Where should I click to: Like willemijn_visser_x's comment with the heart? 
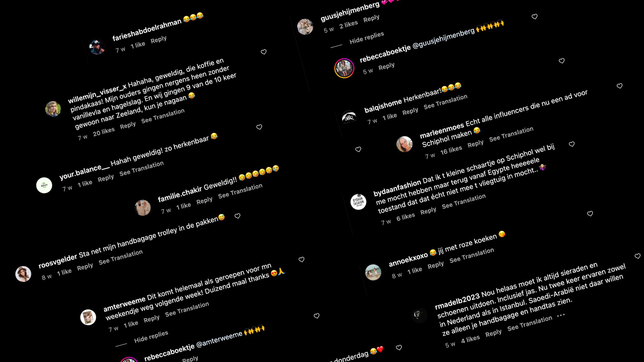pos(259,127)
